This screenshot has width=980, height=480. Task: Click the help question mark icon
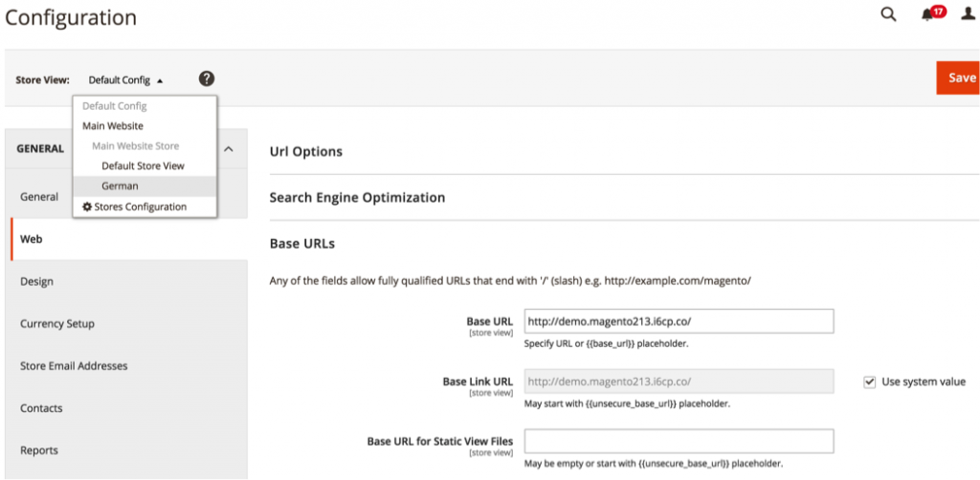(206, 79)
